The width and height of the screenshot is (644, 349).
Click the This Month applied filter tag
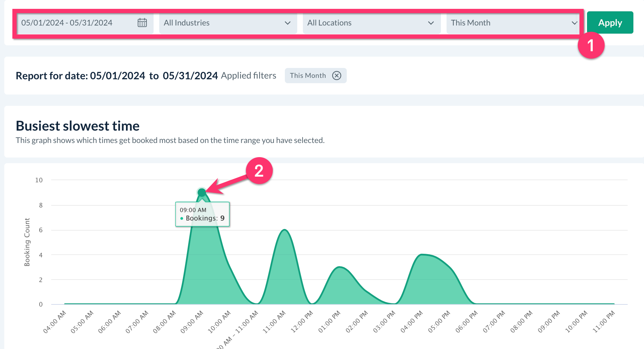[x=308, y=75]
